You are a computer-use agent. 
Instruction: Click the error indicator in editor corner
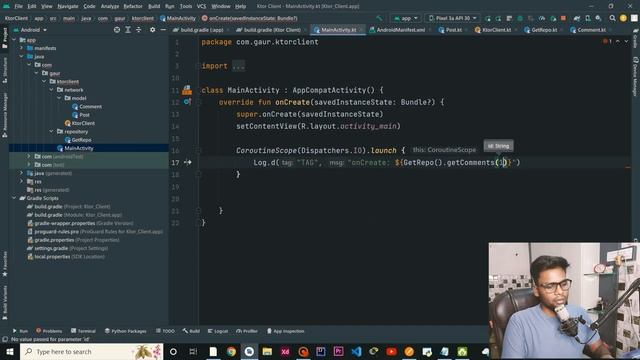[x=607, y=42]
